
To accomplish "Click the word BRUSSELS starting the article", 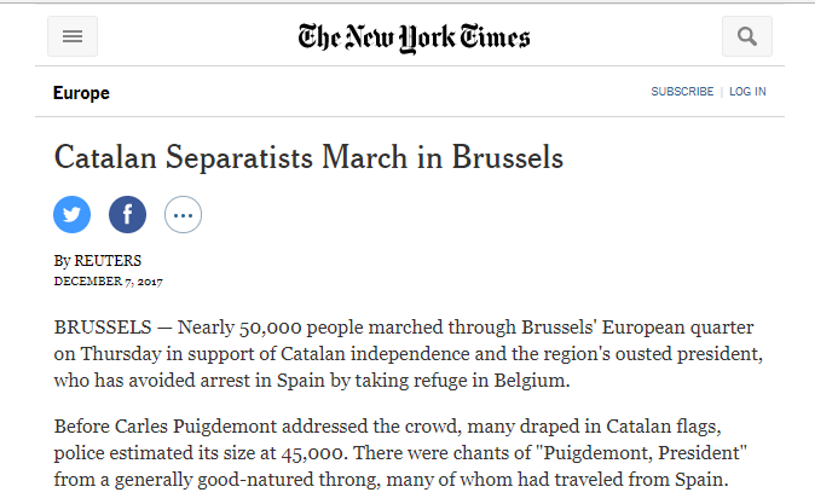I will [x=103, y=327].
